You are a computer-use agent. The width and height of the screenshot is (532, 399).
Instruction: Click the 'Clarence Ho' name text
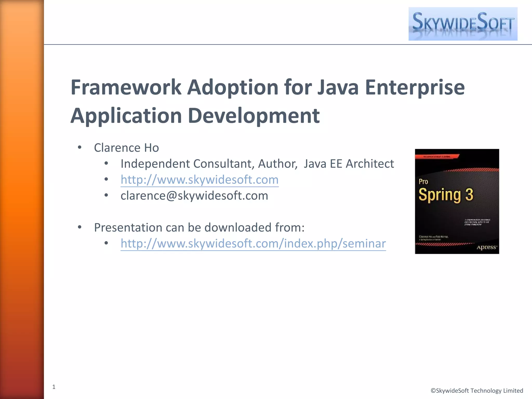[x=126, y=148]
